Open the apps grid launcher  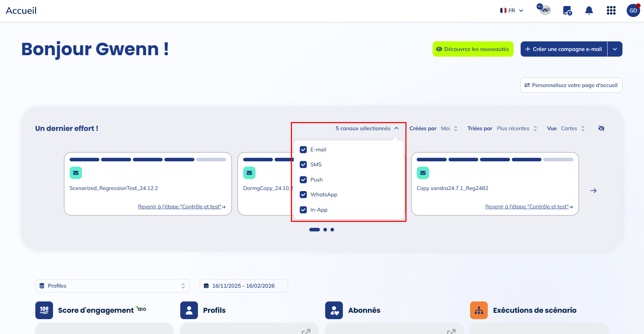pos(611,11)
